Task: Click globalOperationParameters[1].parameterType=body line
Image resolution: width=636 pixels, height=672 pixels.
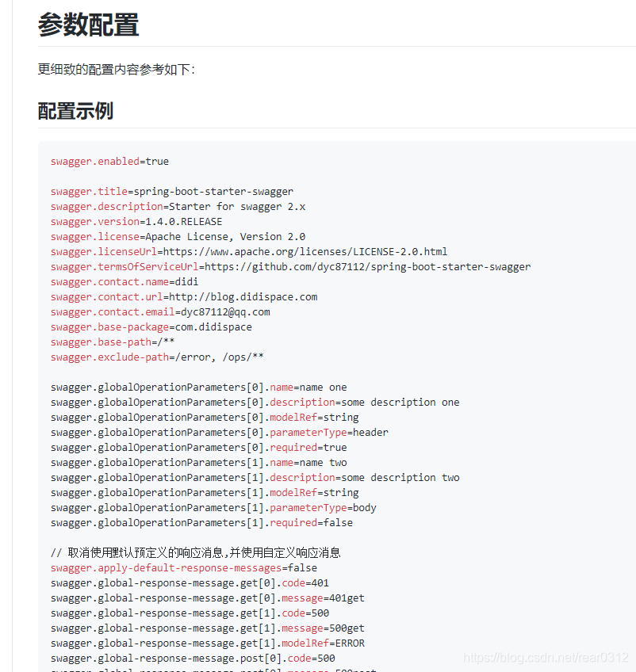Action: tap(214, 507)
